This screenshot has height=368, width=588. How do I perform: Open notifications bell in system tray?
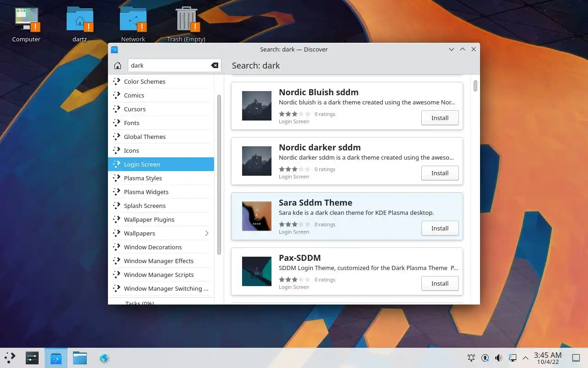pos(471,358)
